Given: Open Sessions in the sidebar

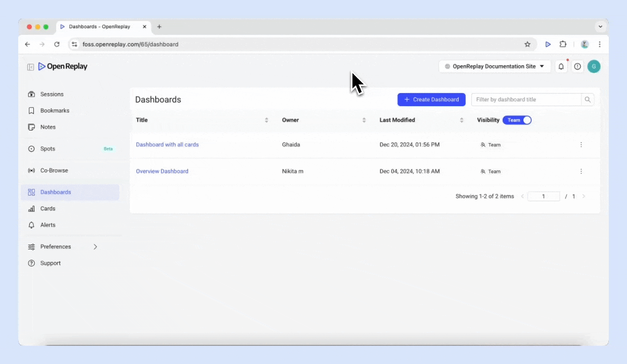Looking at the screenshot, I should tap(70, 94).
